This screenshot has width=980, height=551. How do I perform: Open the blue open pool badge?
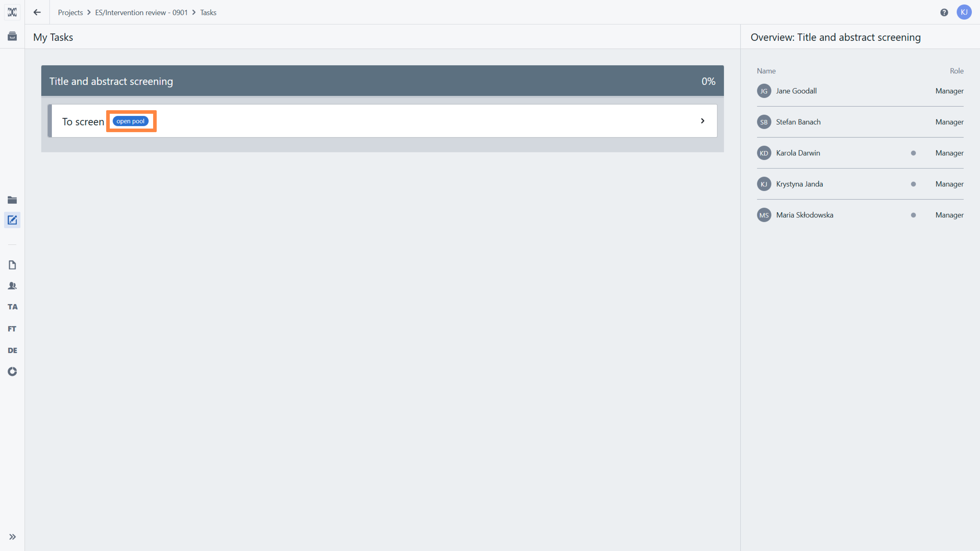pyautogui.click(x=130, y=121)
